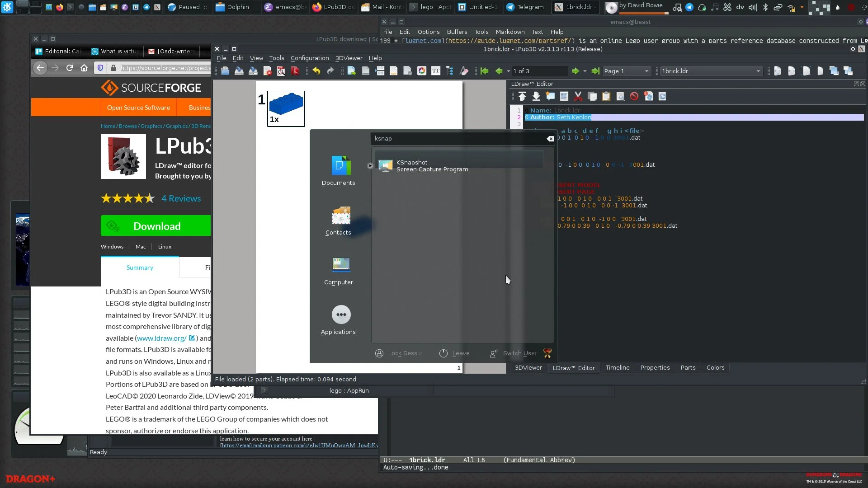This screenshot has height=488, width=868.
Task: Switch to the Timeline tab
Action: pyautogui.click(x=618, y=367)
